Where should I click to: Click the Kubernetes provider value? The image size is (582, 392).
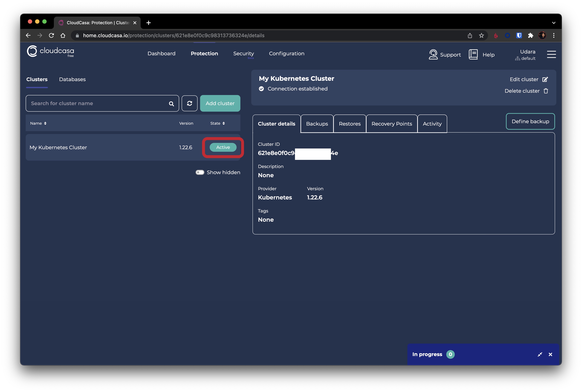(x=275, y=197)
